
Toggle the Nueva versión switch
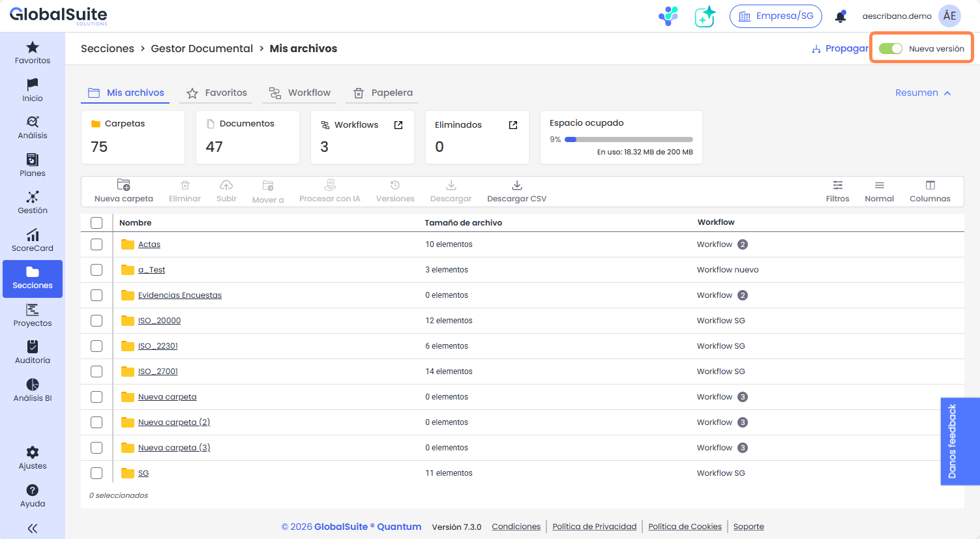[x=890, y=49]
